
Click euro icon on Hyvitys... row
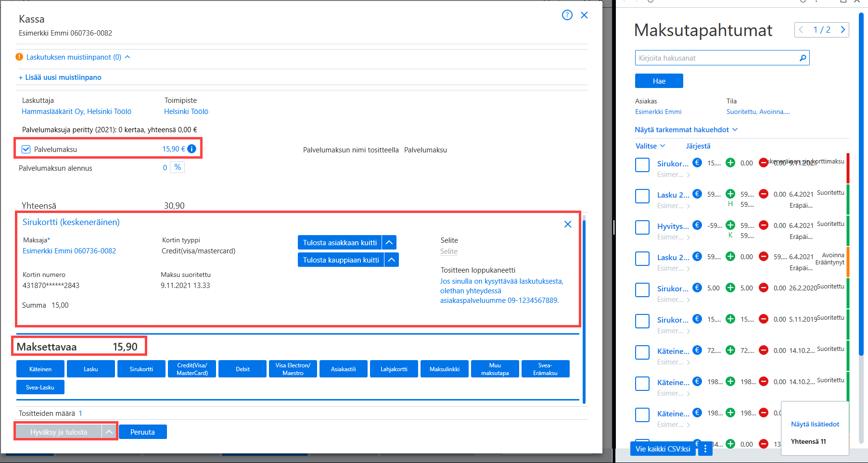(697, 225)
